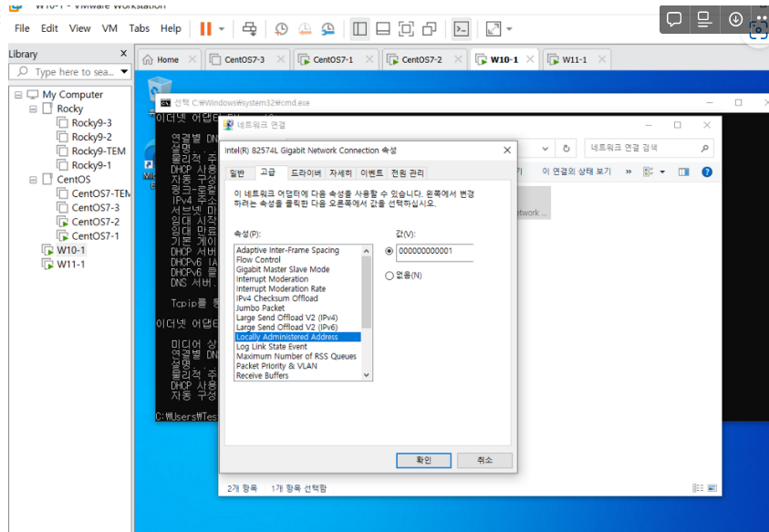Switch to Unity mode icon

click(x=429, y=29)
